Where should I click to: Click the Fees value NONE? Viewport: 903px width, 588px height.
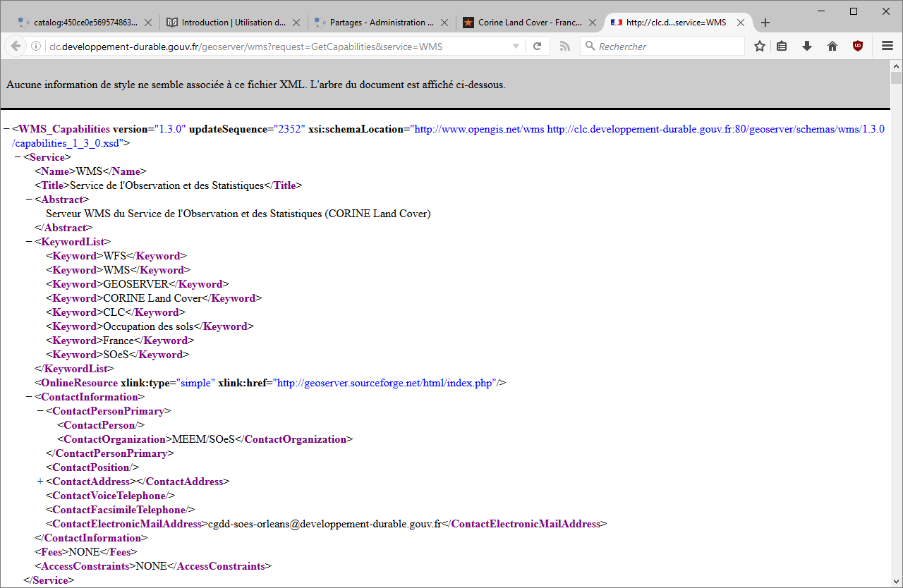(x=84, y=552)
